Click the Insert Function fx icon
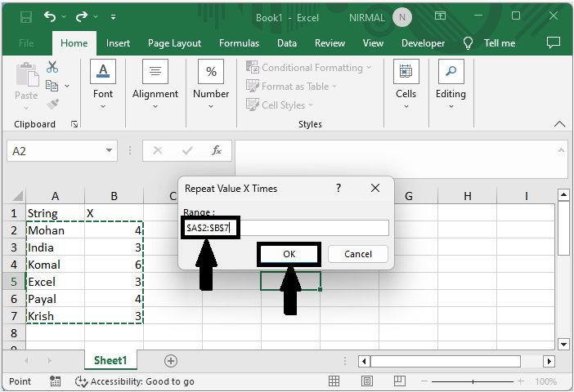 (217, 151)
